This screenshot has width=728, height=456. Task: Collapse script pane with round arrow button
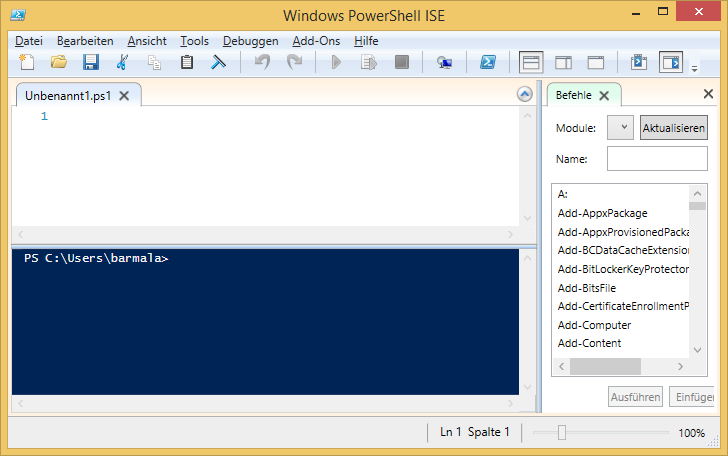coord(525,94)
